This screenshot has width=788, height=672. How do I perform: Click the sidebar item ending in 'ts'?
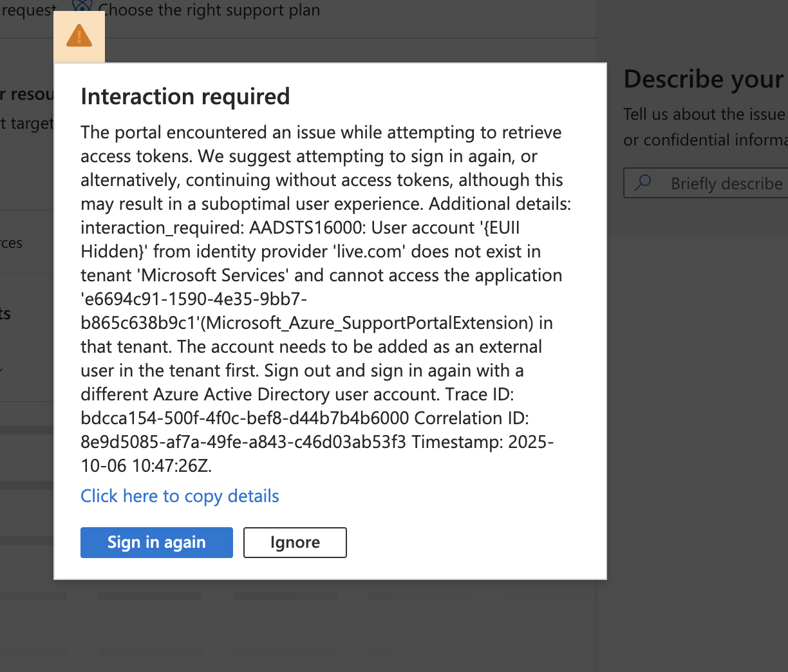click(5, 313)
